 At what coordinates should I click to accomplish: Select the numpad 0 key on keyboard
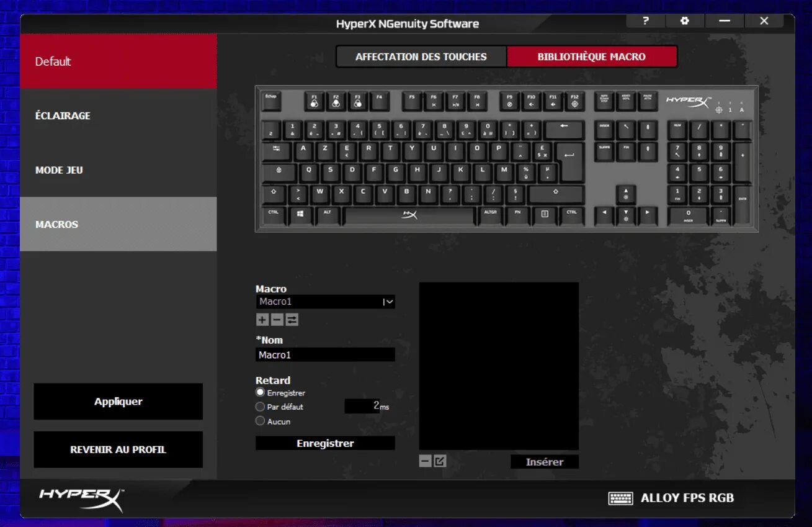688,215
